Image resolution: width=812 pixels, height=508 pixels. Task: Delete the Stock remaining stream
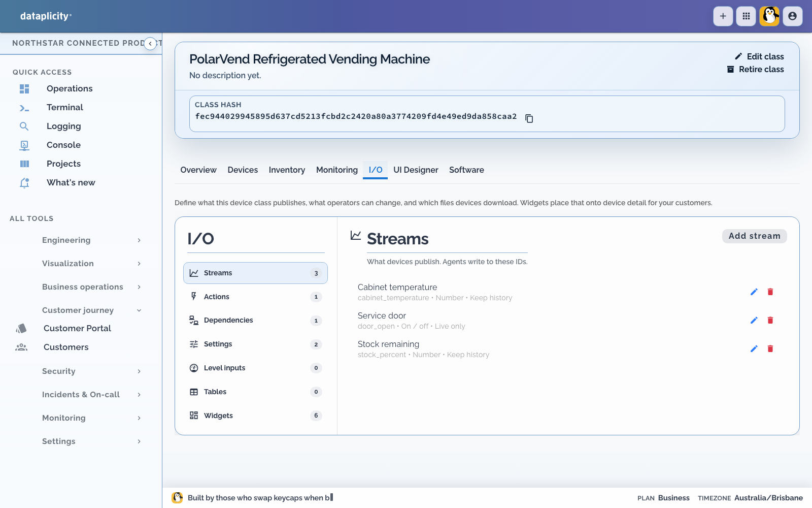click(770, 348)
